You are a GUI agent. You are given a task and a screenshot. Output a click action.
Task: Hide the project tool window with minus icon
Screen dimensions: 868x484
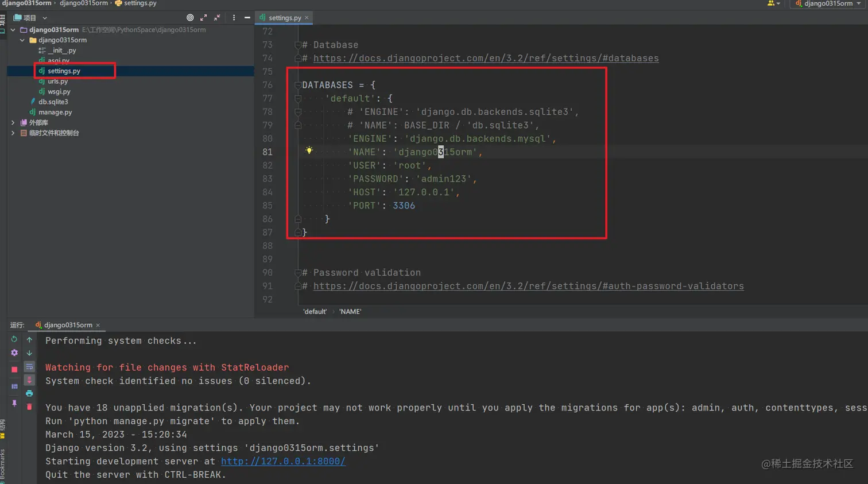(x=247, y=18)
